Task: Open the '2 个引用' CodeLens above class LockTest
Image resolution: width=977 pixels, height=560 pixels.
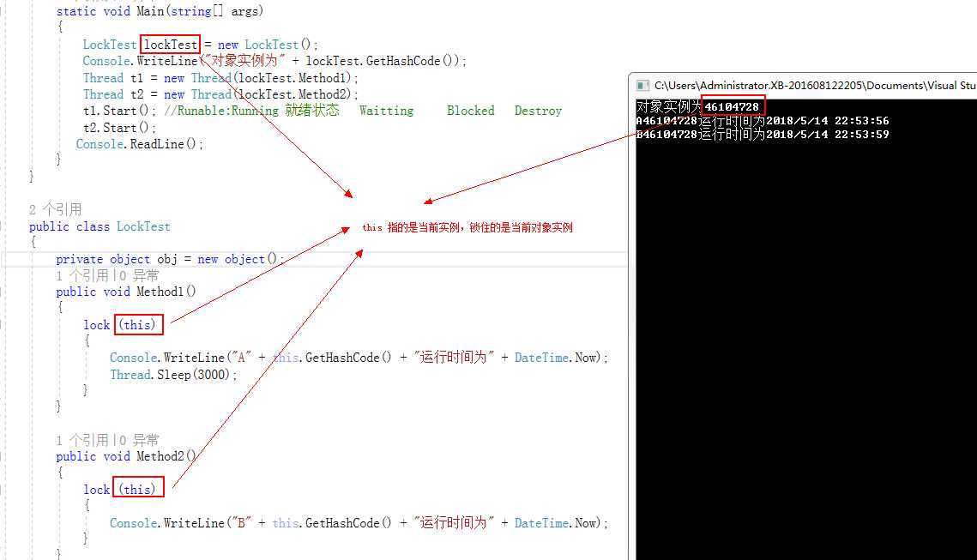Action: [56, 209]
